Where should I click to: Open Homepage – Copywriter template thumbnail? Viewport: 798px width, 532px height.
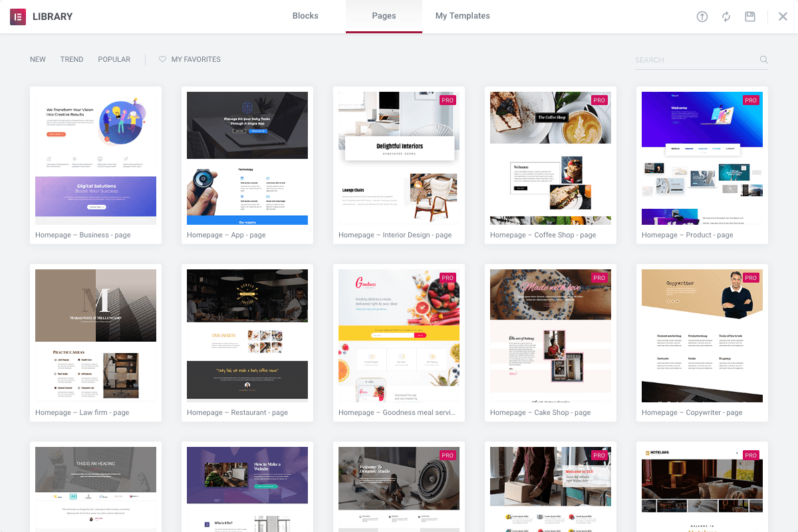(x=702, y=336)
